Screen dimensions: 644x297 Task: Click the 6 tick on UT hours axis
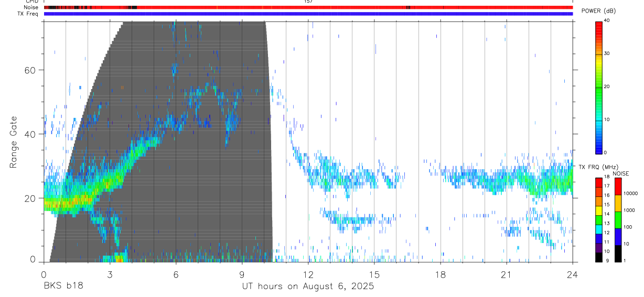point(176,274)
